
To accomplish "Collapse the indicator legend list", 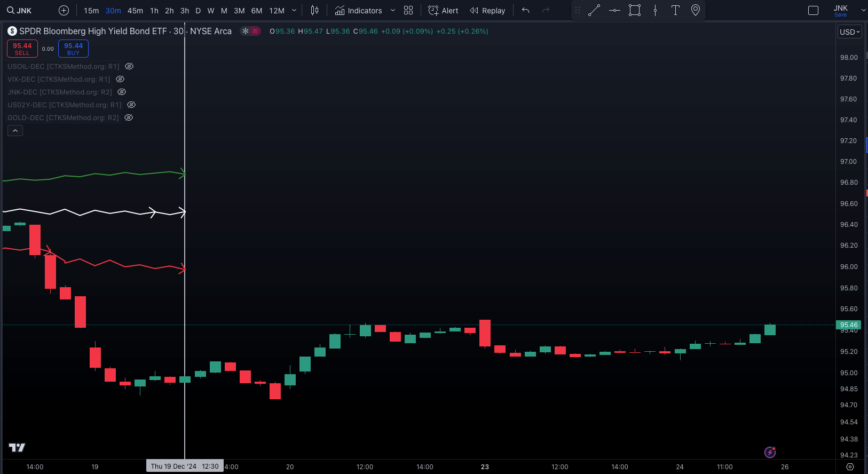I will pyautogui.click(x=15, y=131).
